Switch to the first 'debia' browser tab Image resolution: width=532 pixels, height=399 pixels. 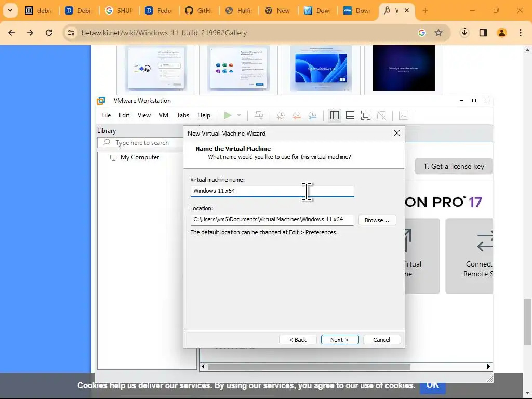39,10
